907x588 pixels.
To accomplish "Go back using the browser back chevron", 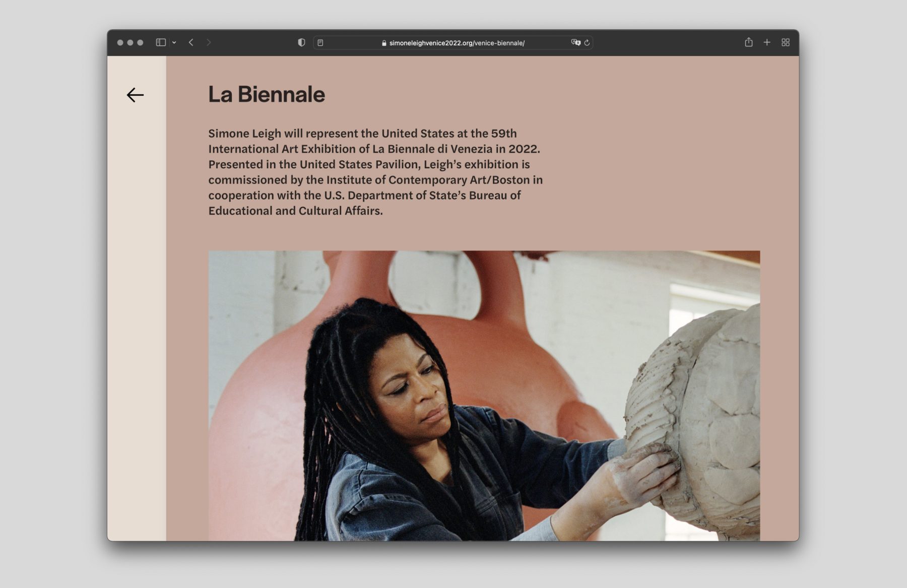I will tap(191, 43).
